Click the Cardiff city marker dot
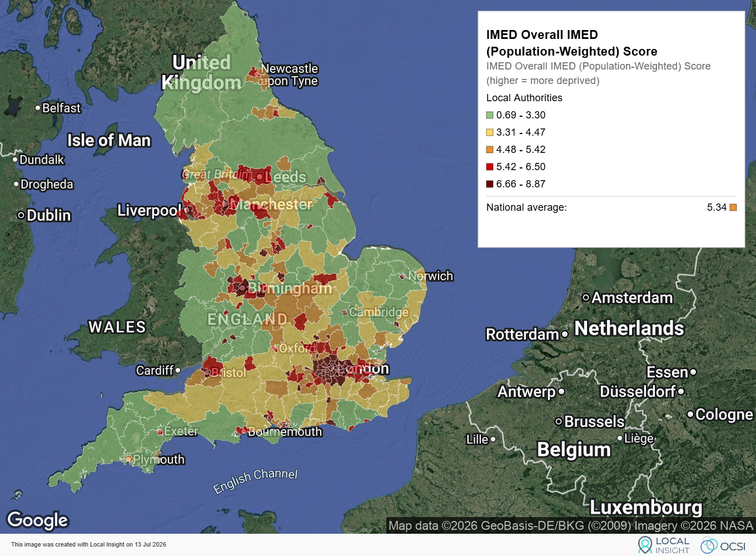The image size is (756, 556). click(178, 370)
